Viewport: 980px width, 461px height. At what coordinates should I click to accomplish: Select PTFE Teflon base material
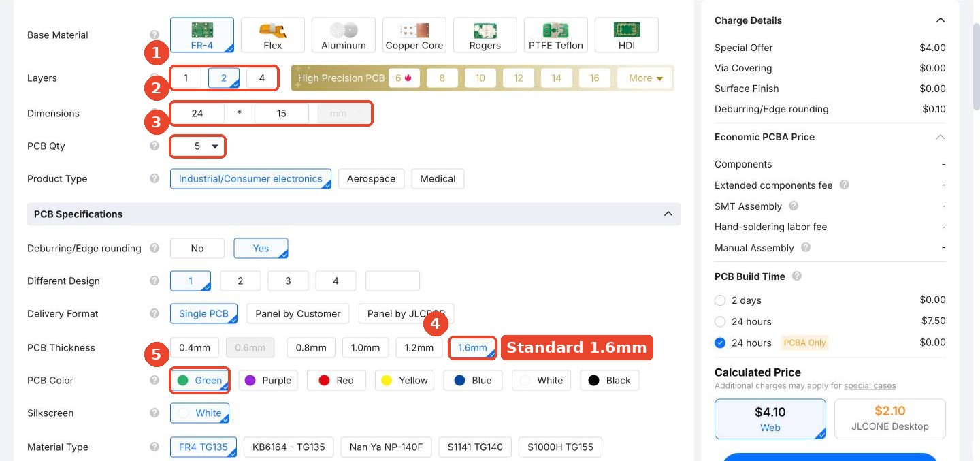556,35
